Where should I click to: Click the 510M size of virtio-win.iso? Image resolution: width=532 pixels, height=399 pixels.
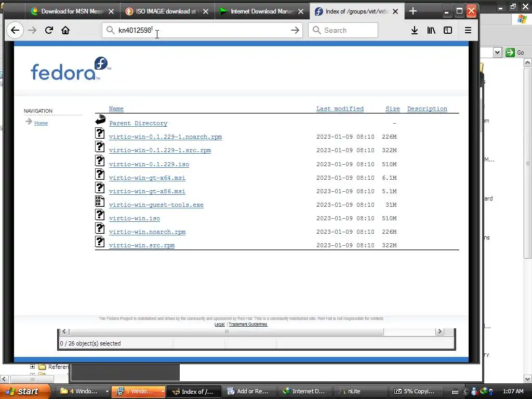(x=389, y=219)
